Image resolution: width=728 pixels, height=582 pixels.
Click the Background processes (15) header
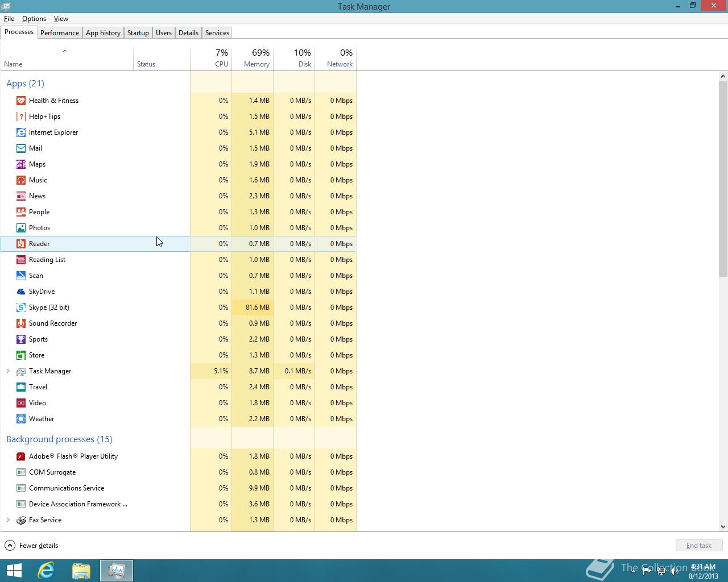tap(59, 439)
